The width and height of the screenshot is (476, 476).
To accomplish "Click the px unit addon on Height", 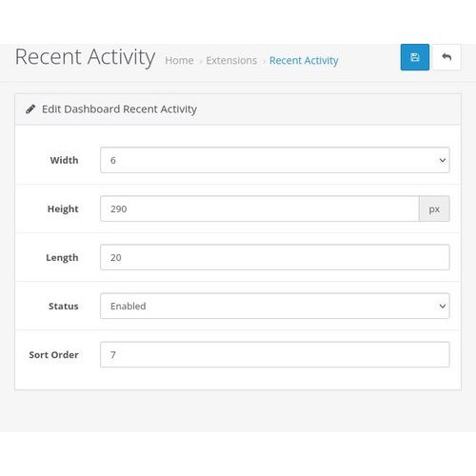I will 434,208.
